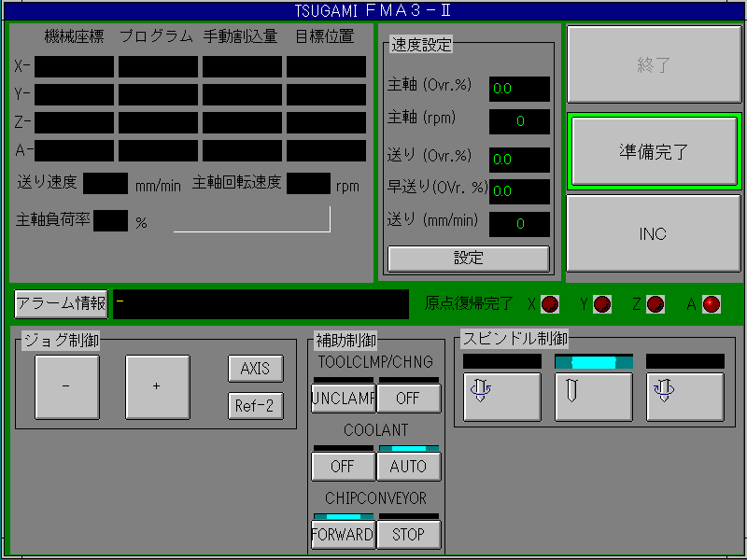747x560 pixels.
Task: Toggle tool UNCLAMP button
Action: [x=343, y=399]
